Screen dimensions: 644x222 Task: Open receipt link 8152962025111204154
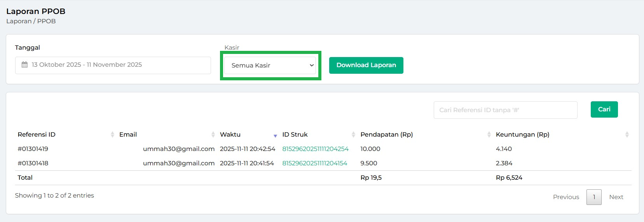(x=314, y=163)
